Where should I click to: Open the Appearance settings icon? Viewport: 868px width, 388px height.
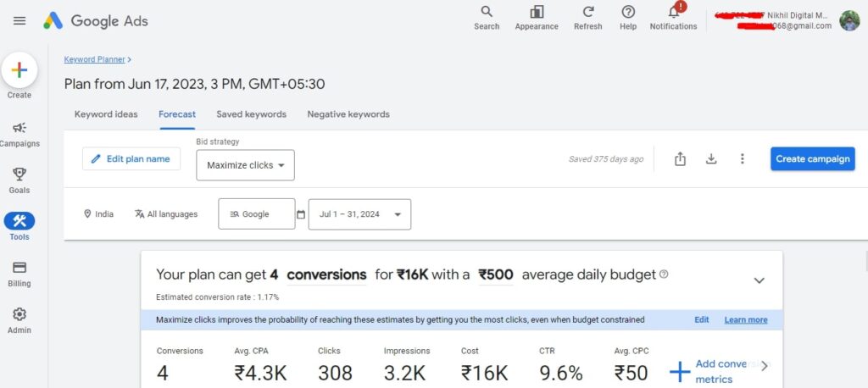537,18
